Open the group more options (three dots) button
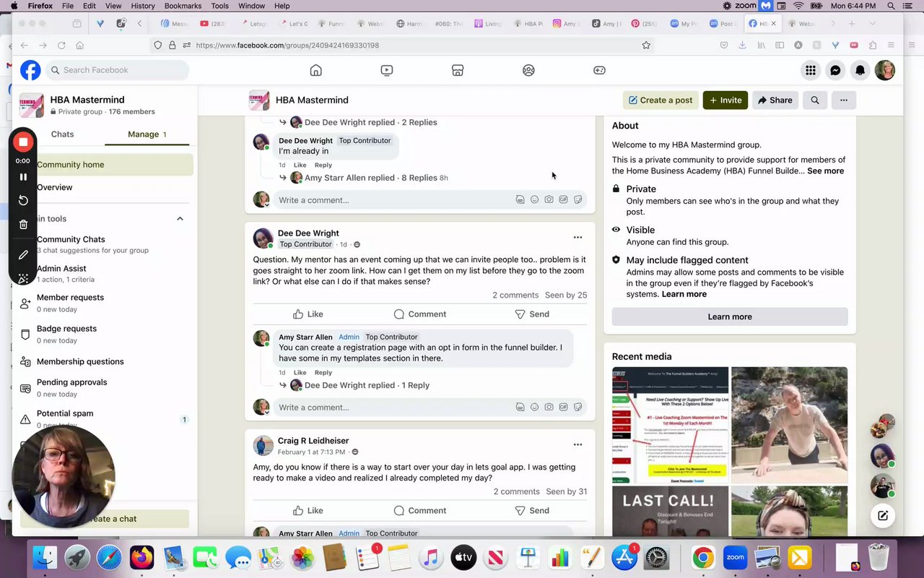 point(844,100)
